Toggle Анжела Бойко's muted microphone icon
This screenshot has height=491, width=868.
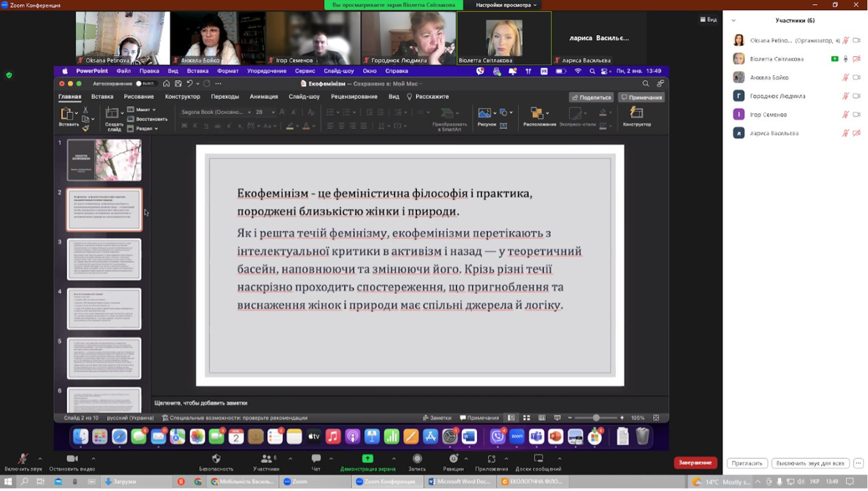tap(845, 78)
